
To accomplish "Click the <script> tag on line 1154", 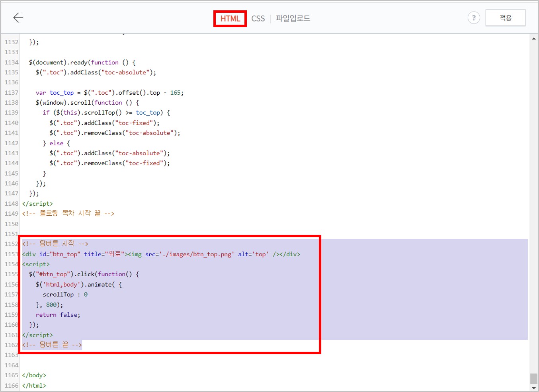I will coord(36,264).
